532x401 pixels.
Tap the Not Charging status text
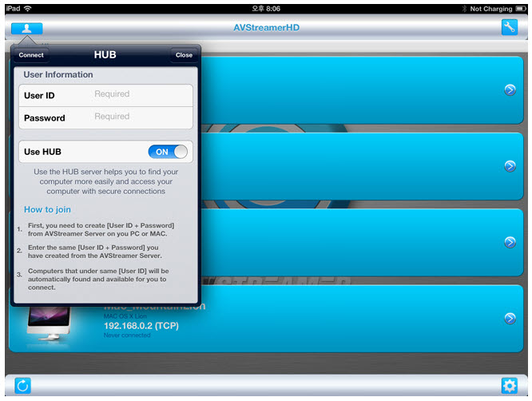(491, 9)
